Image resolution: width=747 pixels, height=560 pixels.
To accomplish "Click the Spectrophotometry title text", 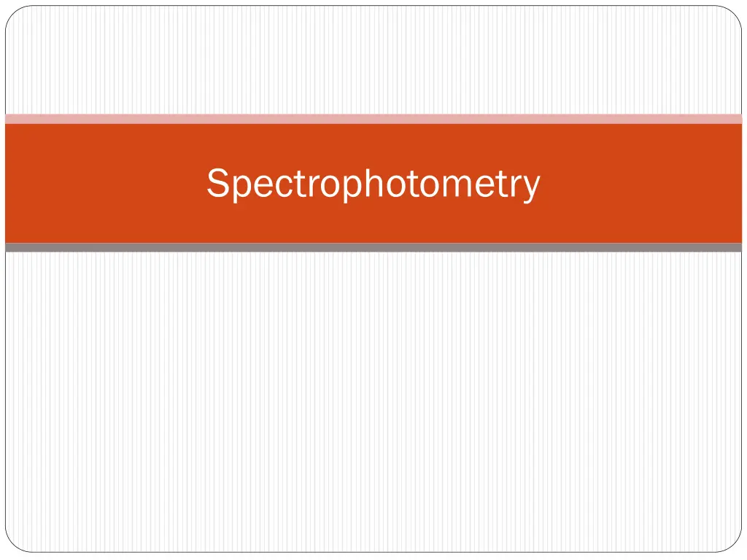I will (x=373, y=184).
